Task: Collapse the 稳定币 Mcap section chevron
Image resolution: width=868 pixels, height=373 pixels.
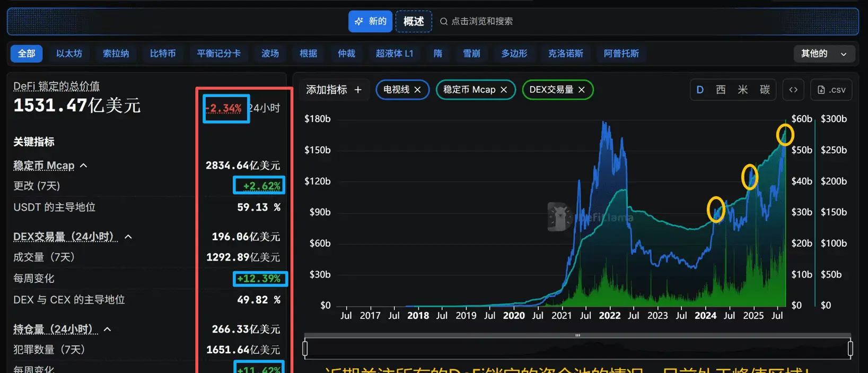Action: click(x=83, y=166)
